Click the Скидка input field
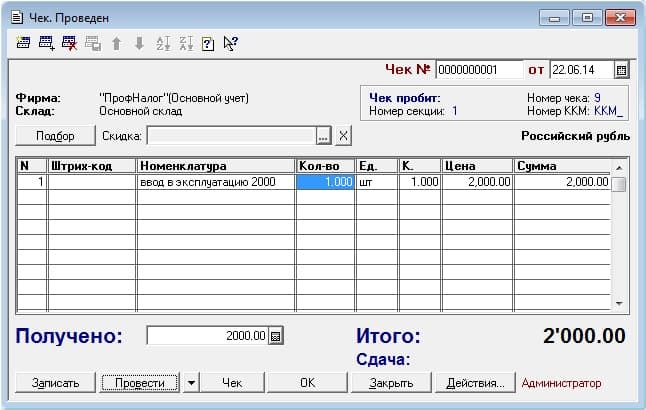 coord(232,136)
